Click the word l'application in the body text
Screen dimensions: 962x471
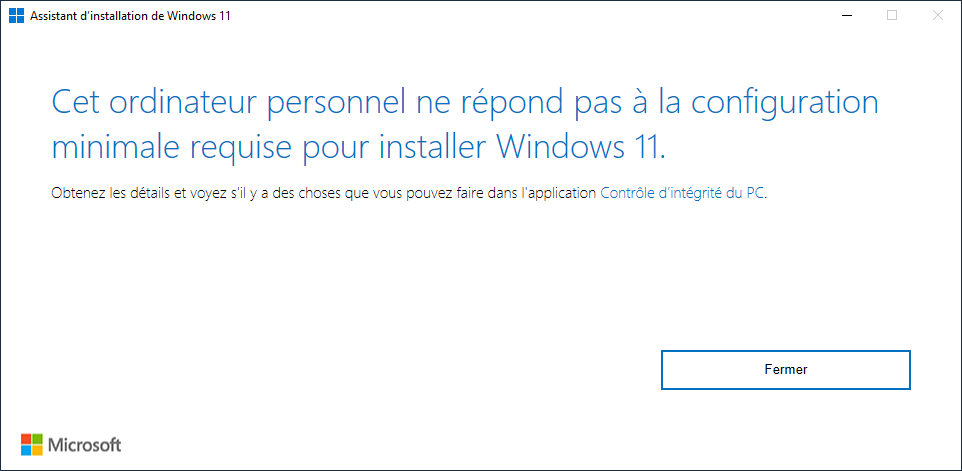[558, 193]
